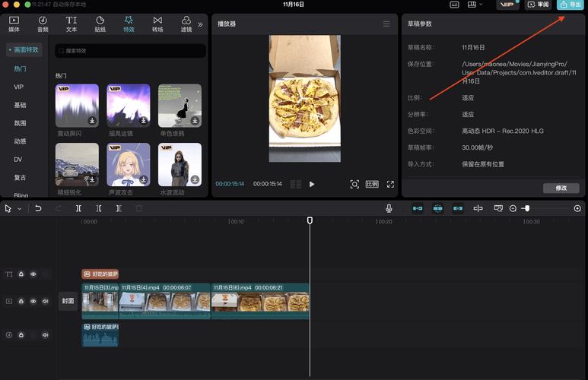The height and width of the screenshot is (380, 588).
Task: Download the 精细锐化 effect
Action: click(92, 180)
